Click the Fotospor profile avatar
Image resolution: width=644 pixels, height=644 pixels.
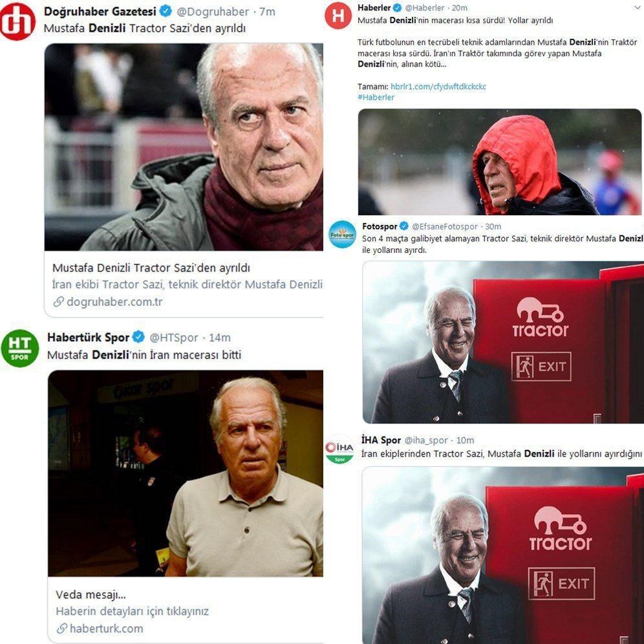(x=343, y=235)
